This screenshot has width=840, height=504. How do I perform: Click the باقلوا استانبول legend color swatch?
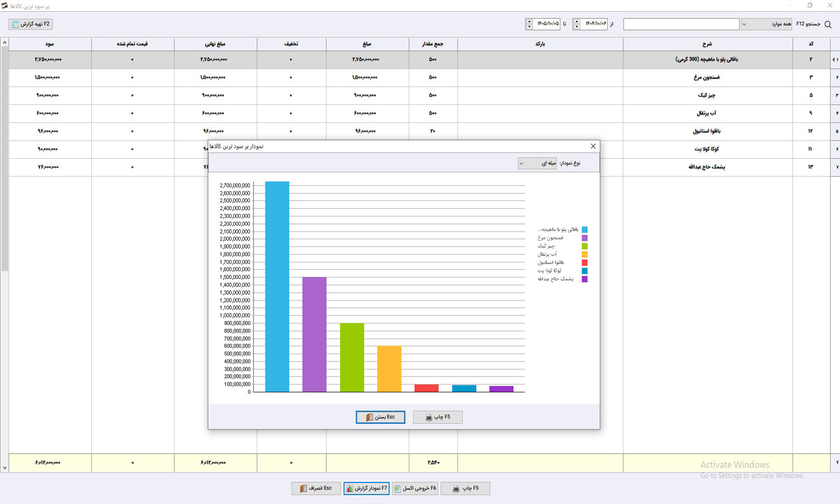585,262
